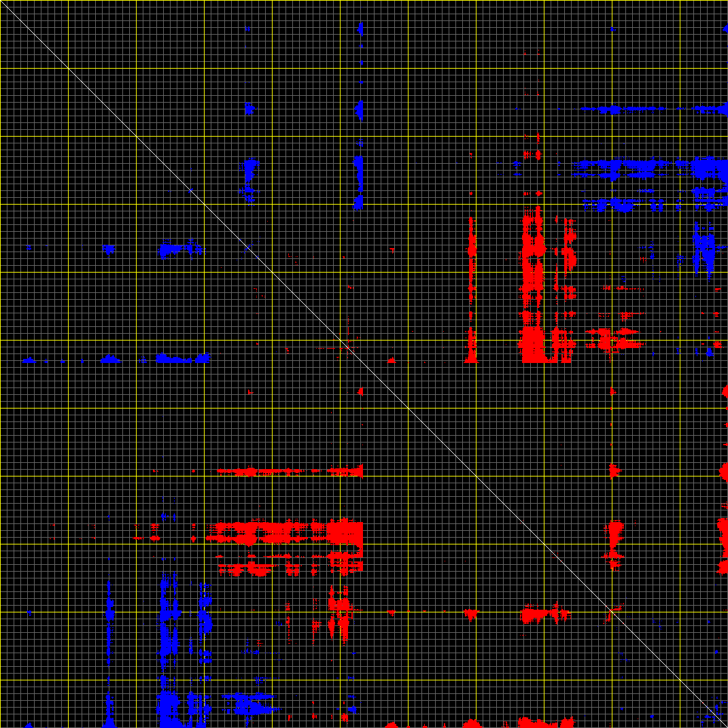Click the small blue triangle in the bottom-left corner
The image size is (728, 728).
[x=29, y=725]
